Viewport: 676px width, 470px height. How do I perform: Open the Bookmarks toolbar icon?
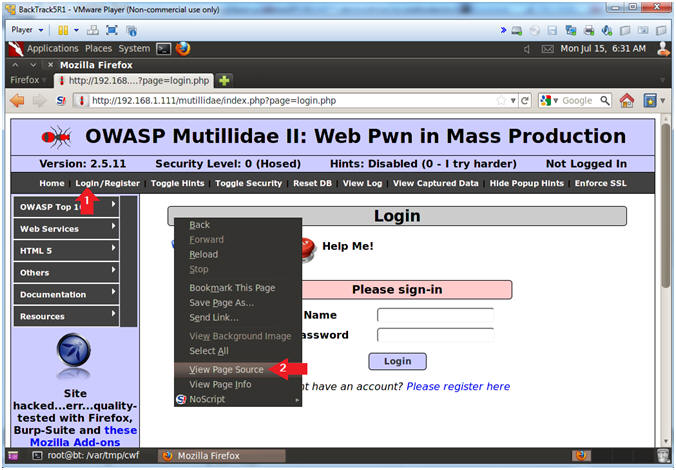[x=649, y=100]
